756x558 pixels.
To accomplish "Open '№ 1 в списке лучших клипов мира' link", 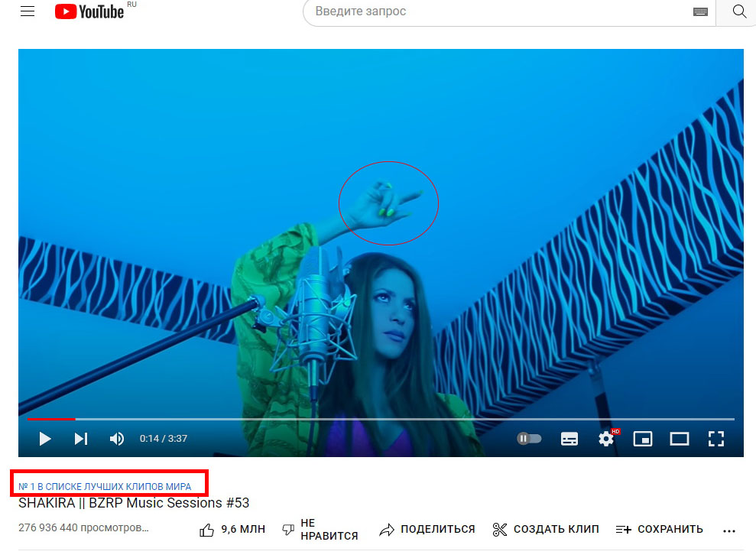I will [x=105, y=487].
